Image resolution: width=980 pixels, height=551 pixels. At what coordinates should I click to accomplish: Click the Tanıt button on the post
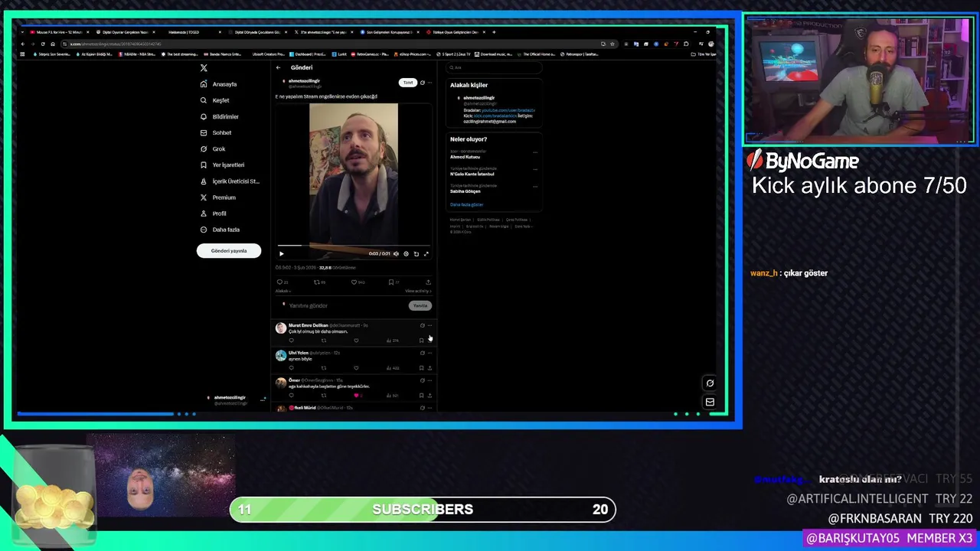point(408,83)
